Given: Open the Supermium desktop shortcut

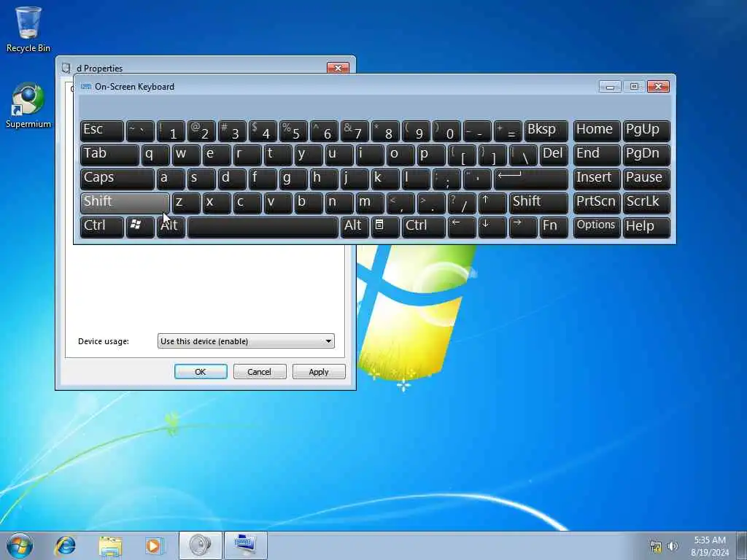Looking at the screenshot, I should pos(28,105).
